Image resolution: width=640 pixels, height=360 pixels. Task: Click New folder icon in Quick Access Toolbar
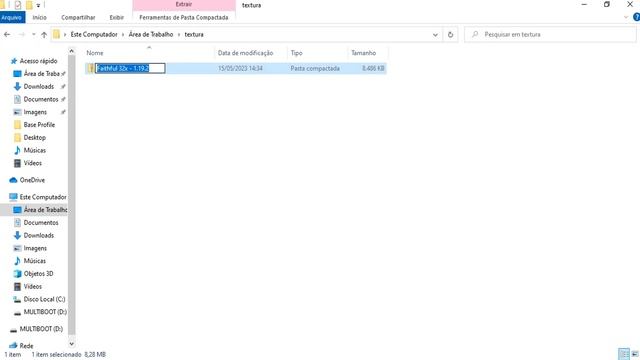click(x=29, y=5)
